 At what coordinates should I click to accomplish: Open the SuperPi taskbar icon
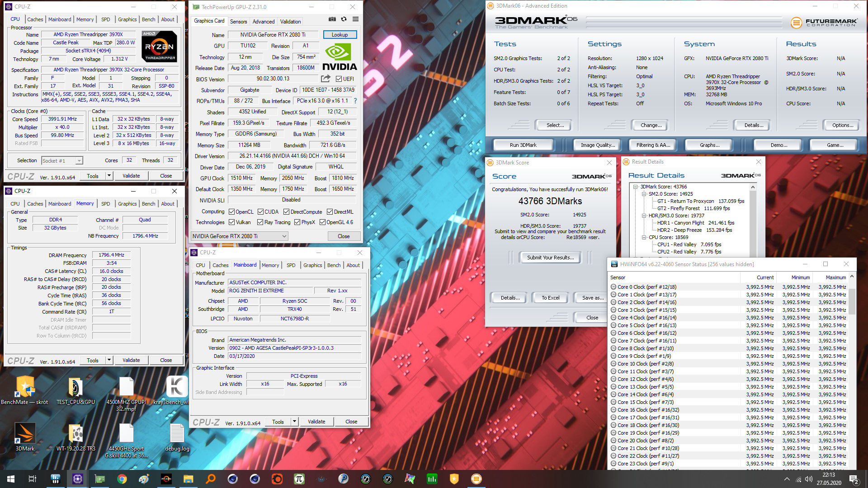(299, 479)
